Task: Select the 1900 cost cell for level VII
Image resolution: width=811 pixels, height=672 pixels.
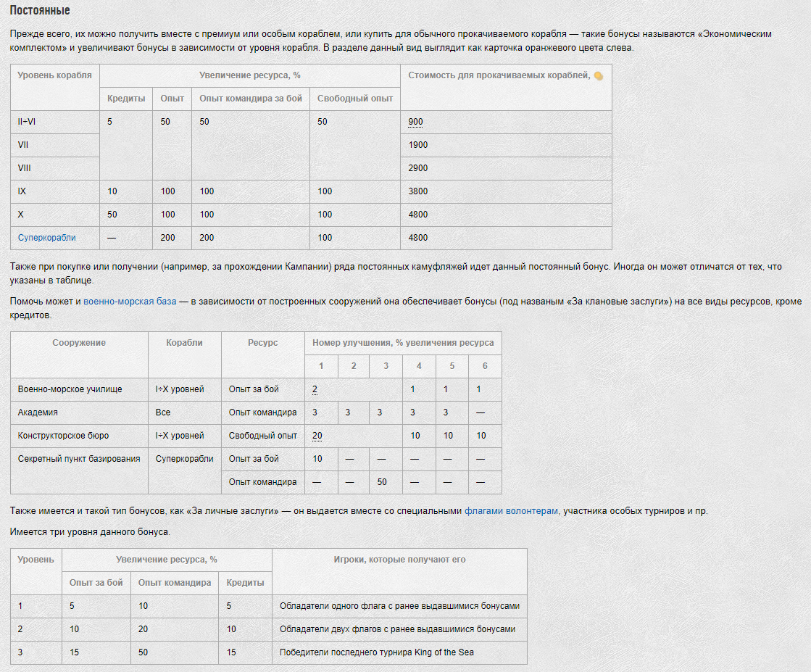Action: (x=418, y=145)
